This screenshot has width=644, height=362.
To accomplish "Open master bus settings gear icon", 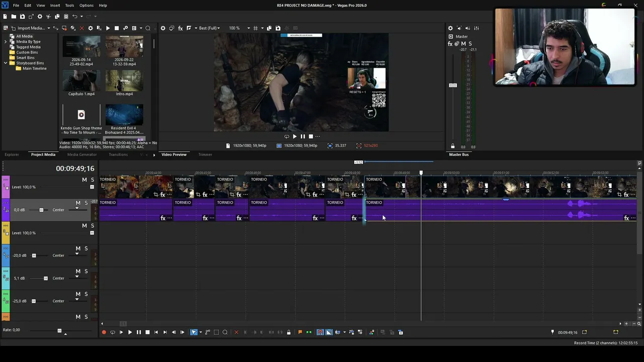I will pyautogui.click(x=450, y=28).
